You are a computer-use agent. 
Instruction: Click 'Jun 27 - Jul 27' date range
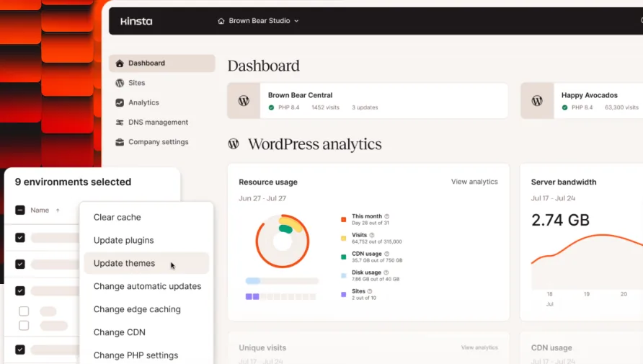(262, 198)
